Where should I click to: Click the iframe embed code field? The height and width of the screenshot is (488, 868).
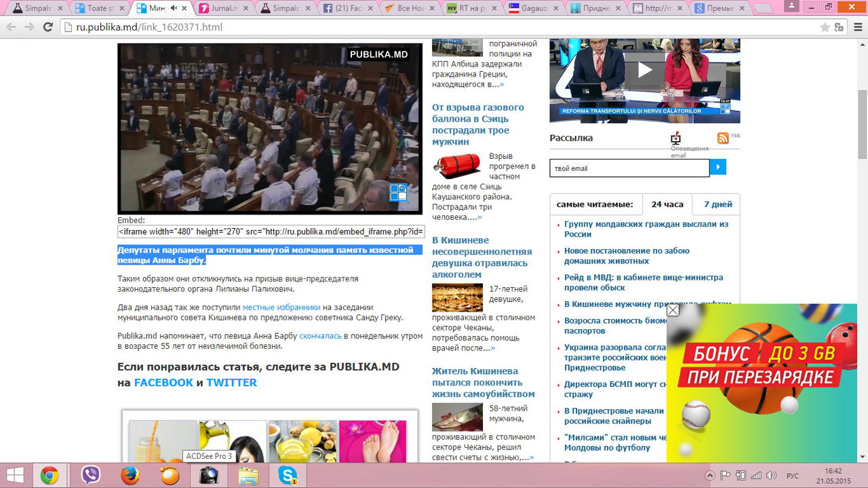271,231
